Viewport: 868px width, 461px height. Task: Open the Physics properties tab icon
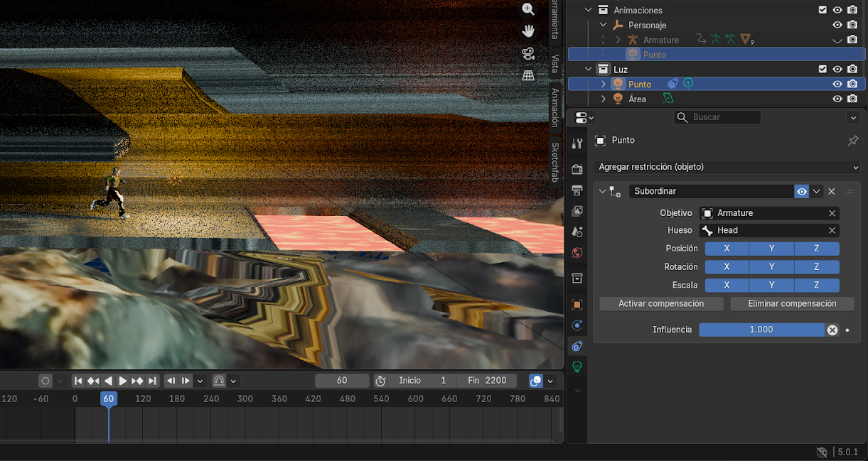pyautogui.click(x=577, y=325)
